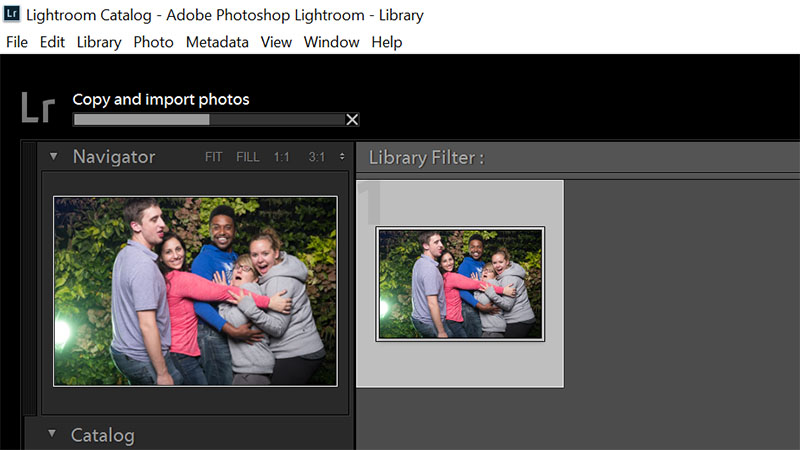This screenshot has height=450, width=800.
Task: Open the Library menu
Action: point(99,42)
